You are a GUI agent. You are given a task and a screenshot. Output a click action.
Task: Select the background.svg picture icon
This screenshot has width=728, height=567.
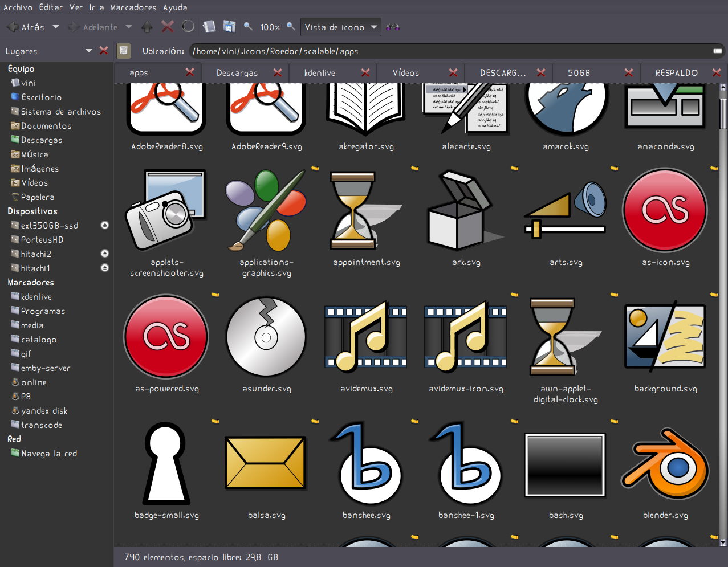tap(665, 337)
